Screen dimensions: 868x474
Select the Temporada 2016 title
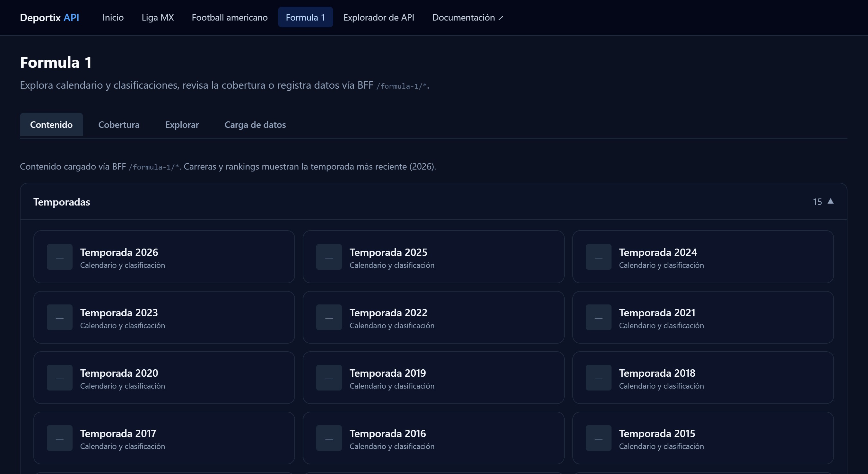point(387,433)
